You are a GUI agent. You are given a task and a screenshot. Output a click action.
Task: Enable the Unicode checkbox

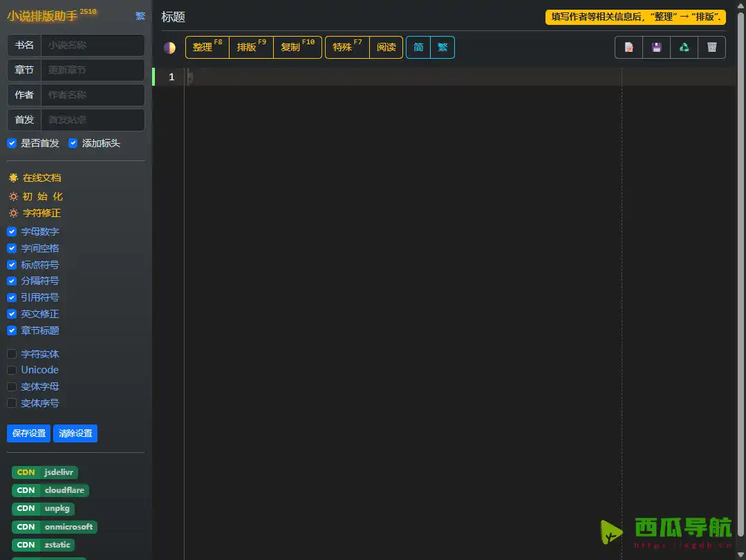tap(12, 370)
